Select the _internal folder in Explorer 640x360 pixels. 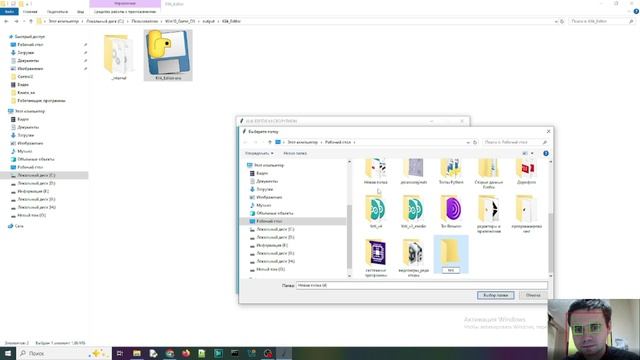point(118,56)
